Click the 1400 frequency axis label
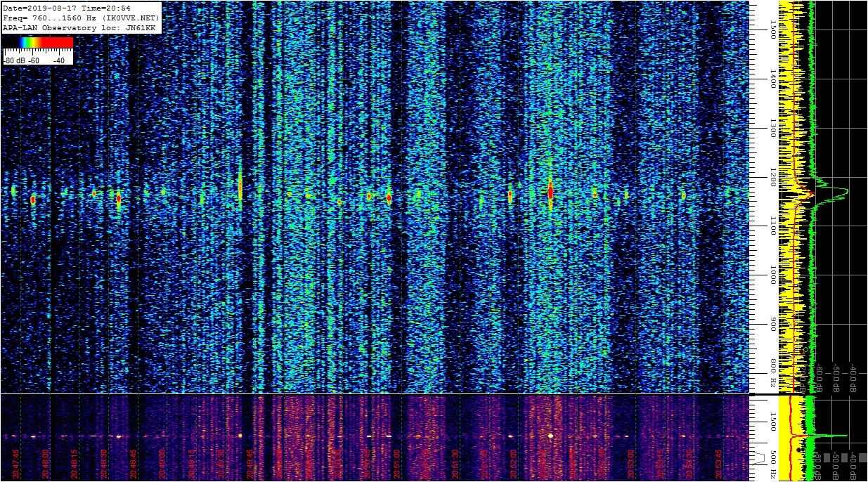The width and height of the screenshot is (868, 482). point(773,78)
